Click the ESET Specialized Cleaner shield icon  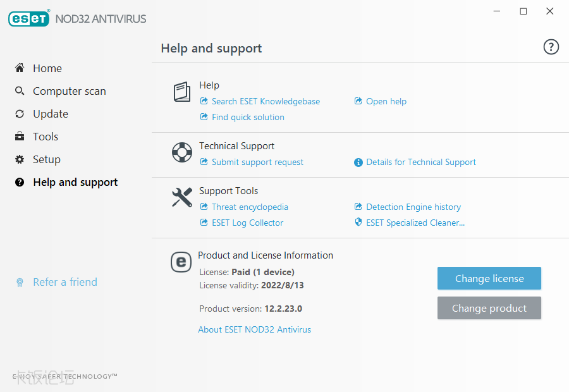tap(358, 223)
